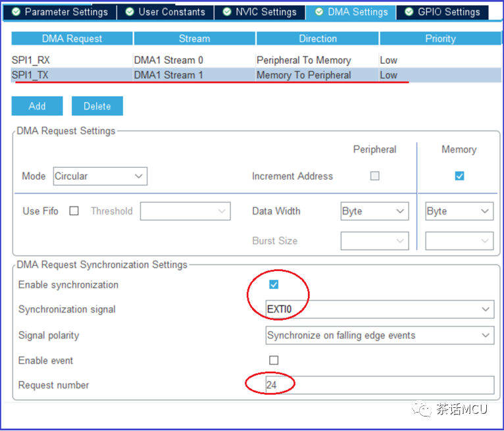The image size is (504, 431).
Task: Open the GPIO Settings tab
Action: (x=442, y=12)
